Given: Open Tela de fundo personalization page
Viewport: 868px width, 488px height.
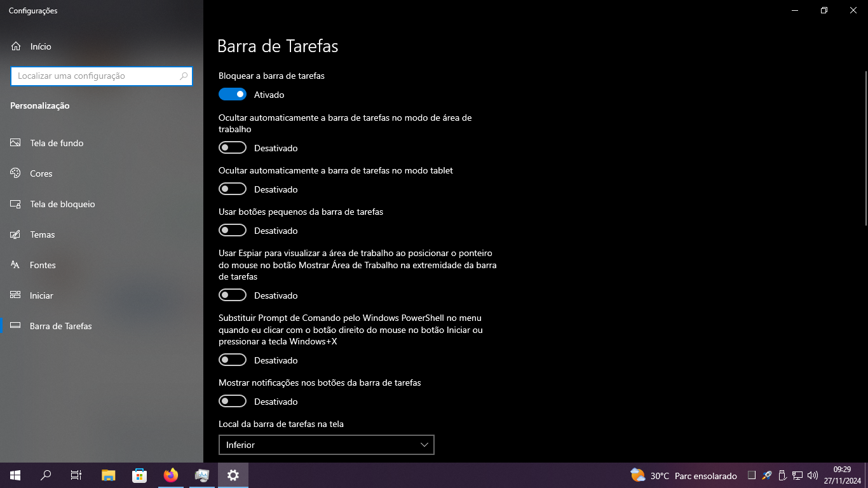Looking at the screenshot, I should pyautogui.click(x=102, y=143).
